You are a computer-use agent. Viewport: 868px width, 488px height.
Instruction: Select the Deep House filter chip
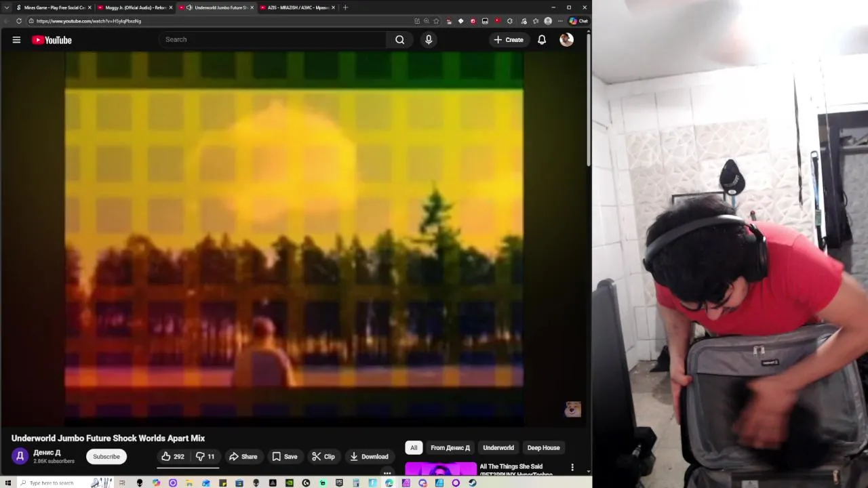tap(543, 448)
